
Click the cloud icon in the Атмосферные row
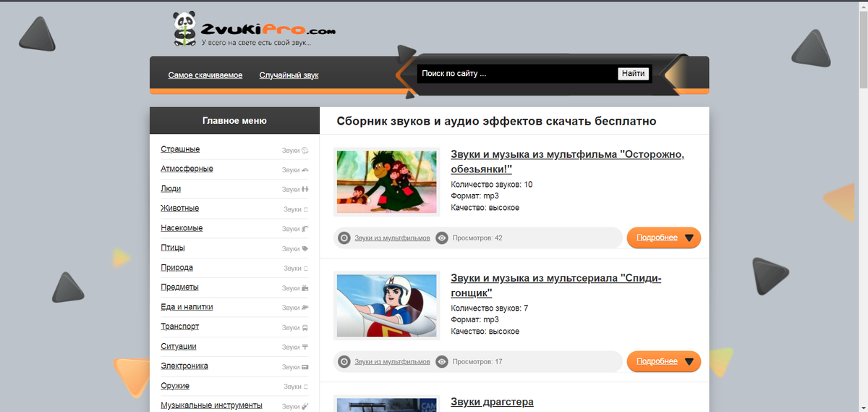click(305, 170)
